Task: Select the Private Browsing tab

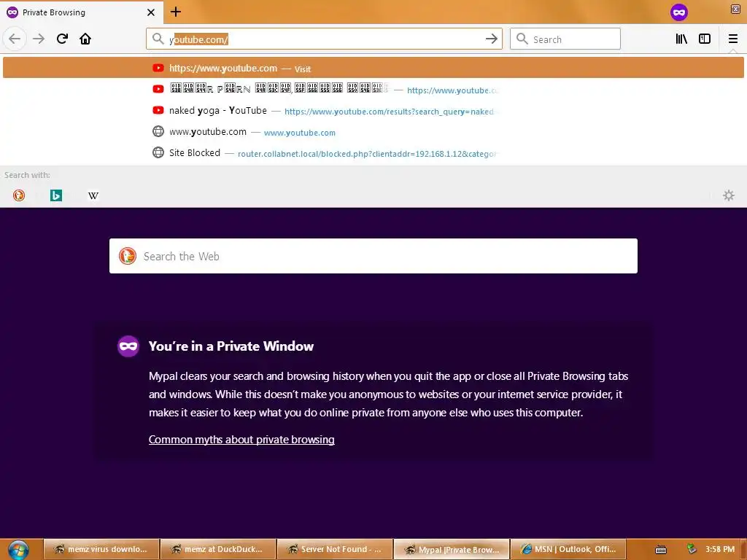Action: coord(81,12)
